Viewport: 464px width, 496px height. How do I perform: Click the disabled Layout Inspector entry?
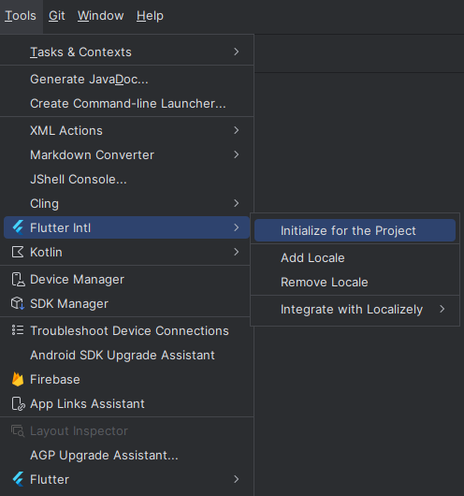coord(127,431)
